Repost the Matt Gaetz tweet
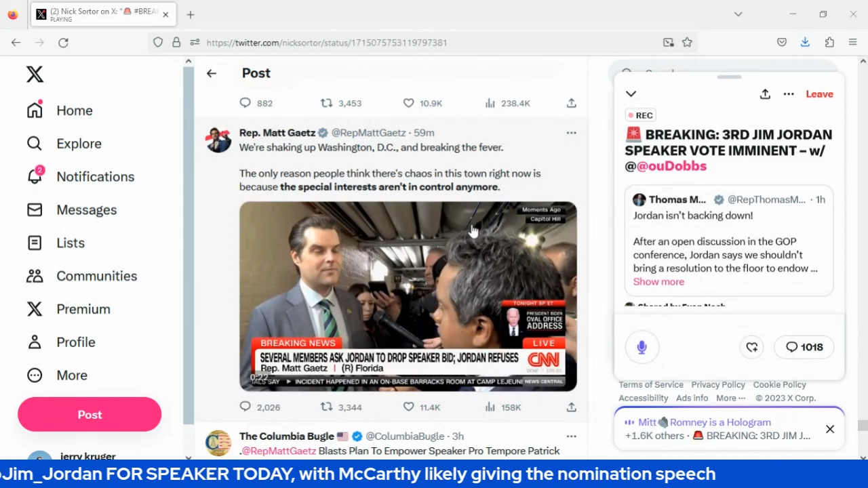 click(x=327, y=407)
